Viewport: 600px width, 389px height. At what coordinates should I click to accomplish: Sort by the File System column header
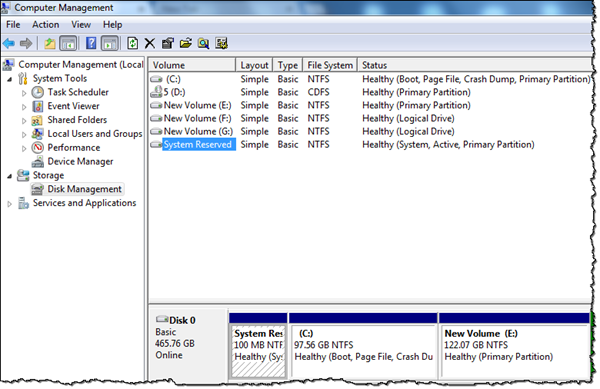pos(330,65)
